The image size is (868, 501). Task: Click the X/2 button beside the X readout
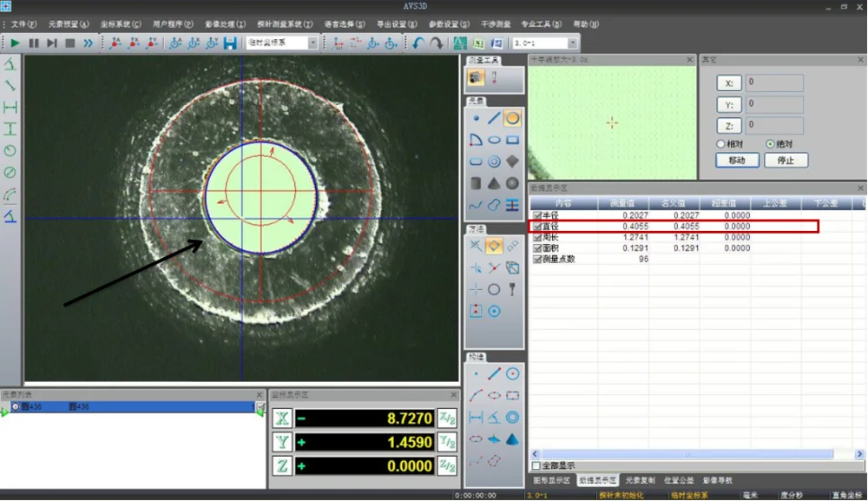pos(447,418)
